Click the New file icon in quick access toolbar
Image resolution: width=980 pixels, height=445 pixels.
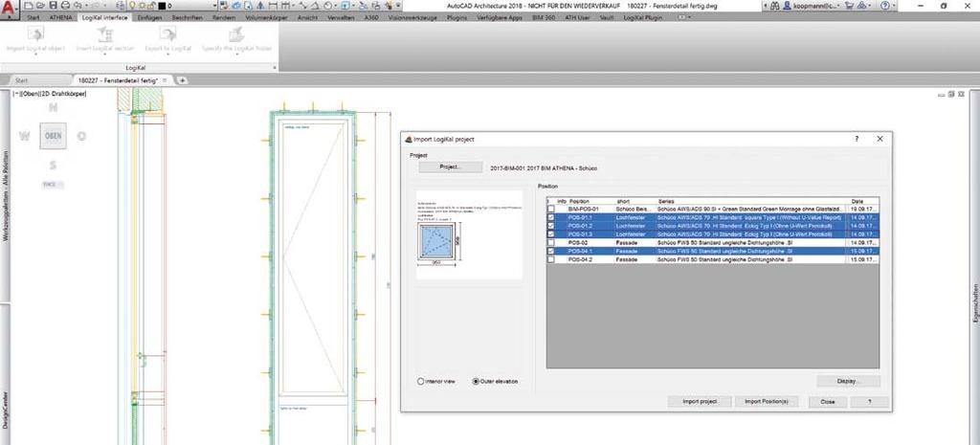pos(29,5)
